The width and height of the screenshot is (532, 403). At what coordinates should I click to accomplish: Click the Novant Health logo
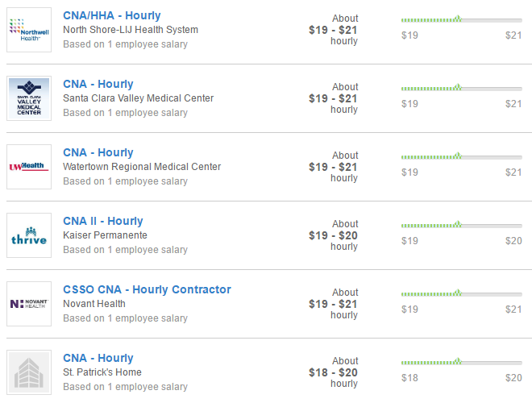(x=29, y=304)
